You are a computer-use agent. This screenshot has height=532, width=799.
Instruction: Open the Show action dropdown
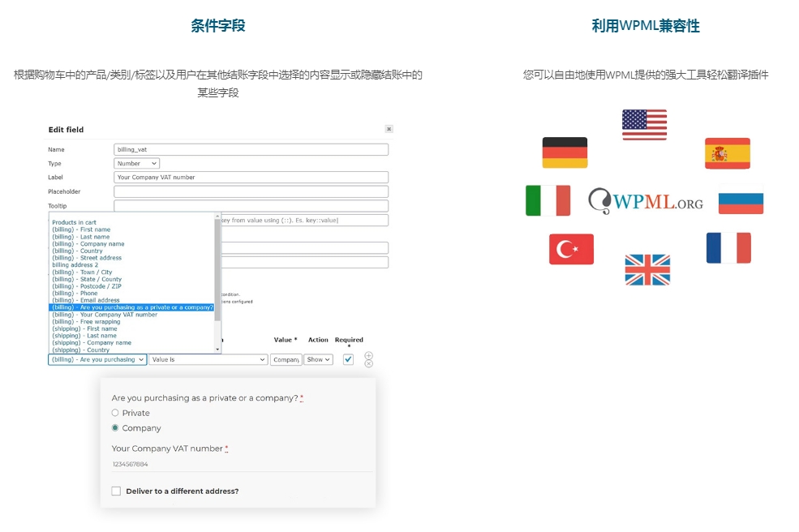point(319,359)
